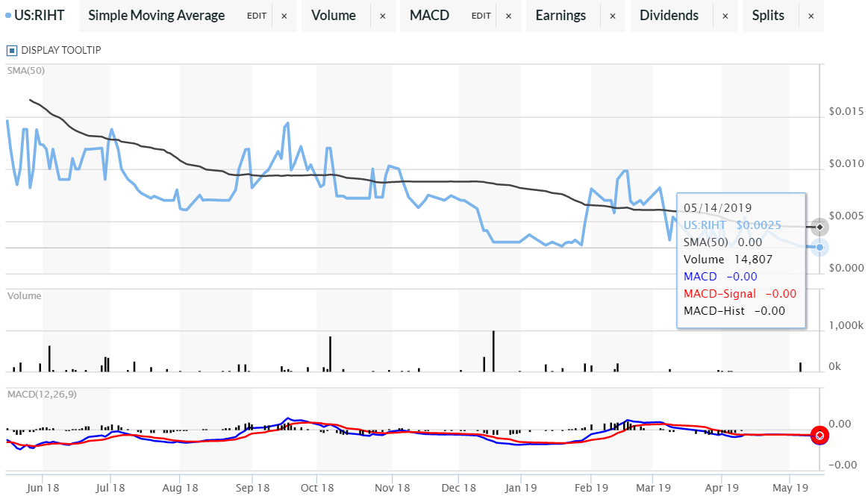Click the red MACD signal end marker
The width and height of the screenshot is (868, 502).
[819, 435]
